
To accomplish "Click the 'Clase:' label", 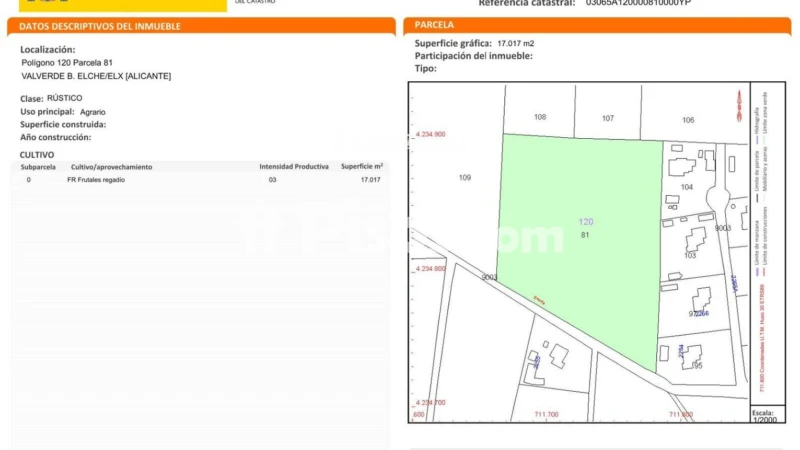I will coord(31,98).
